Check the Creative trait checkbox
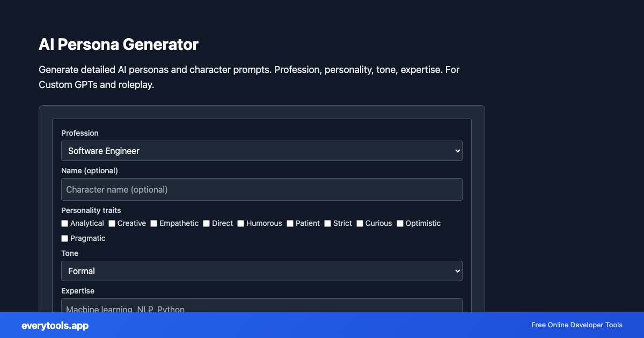644x338 pixels. coord(112,223)
